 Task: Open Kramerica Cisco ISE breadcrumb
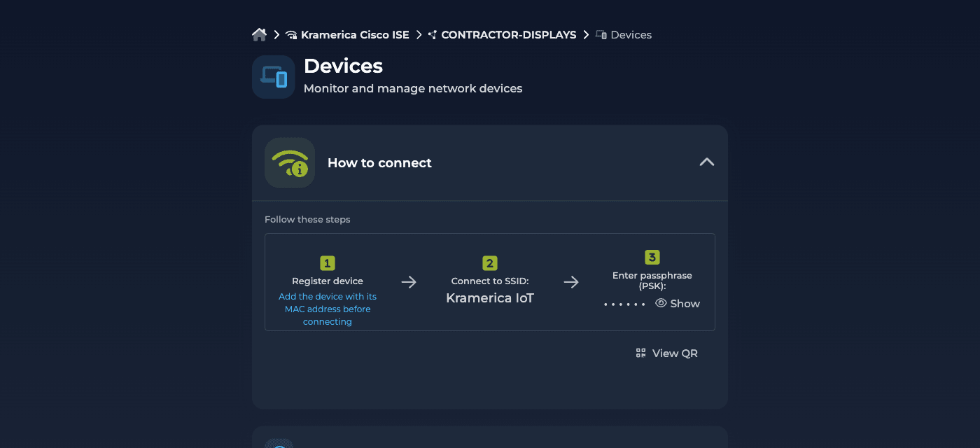[348, 34]
